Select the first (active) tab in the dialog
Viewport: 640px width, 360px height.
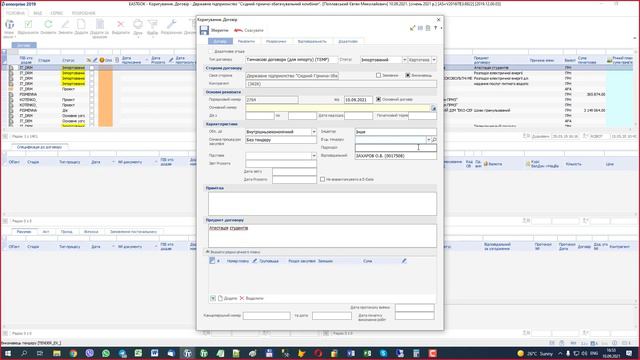click(220, 41)
